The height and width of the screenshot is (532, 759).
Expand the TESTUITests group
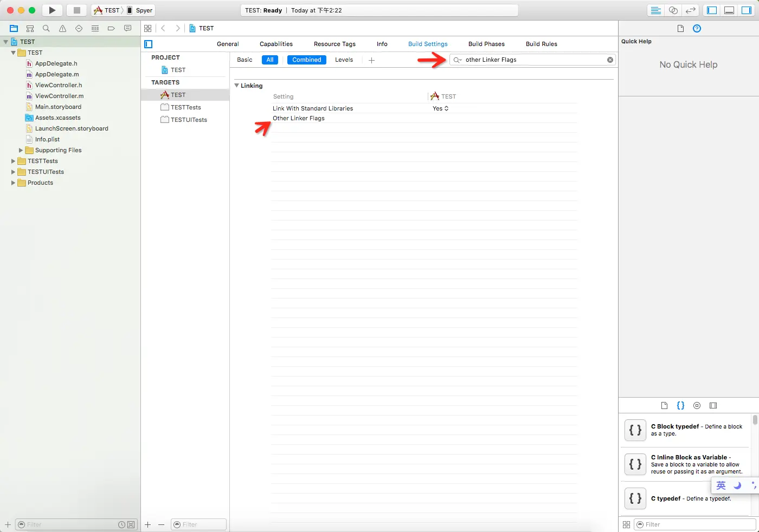(x=13, y=172)
